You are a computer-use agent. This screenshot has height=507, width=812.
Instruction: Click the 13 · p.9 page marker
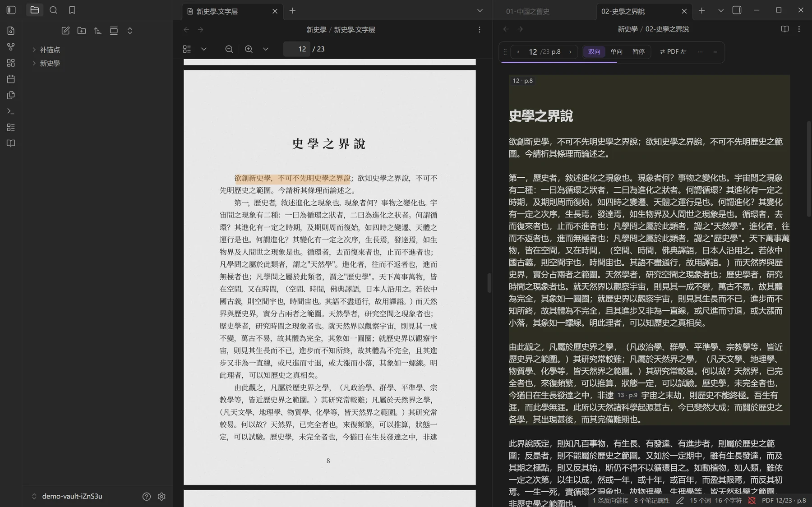click(x=627, y=395)
